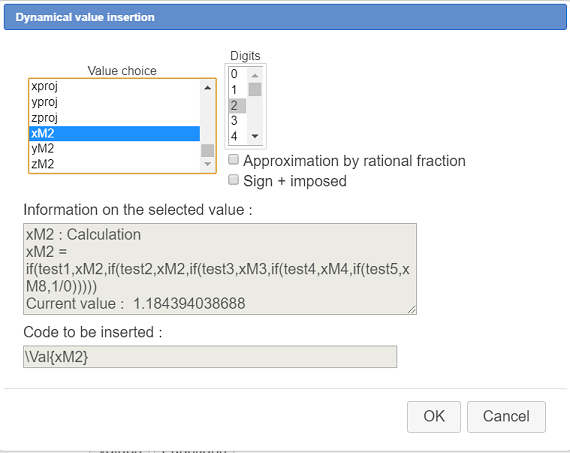
Task: Cancel the dynamical value insertion
Action: (506, 417)
